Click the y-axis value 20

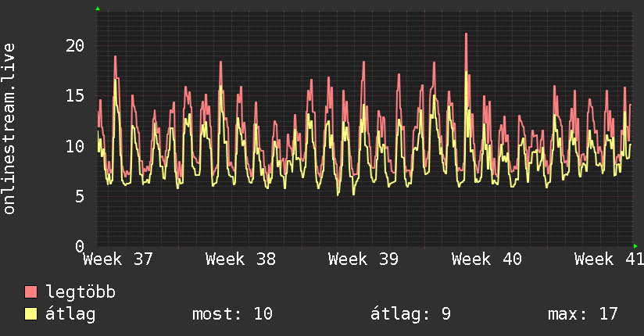(x=75, y=45)
